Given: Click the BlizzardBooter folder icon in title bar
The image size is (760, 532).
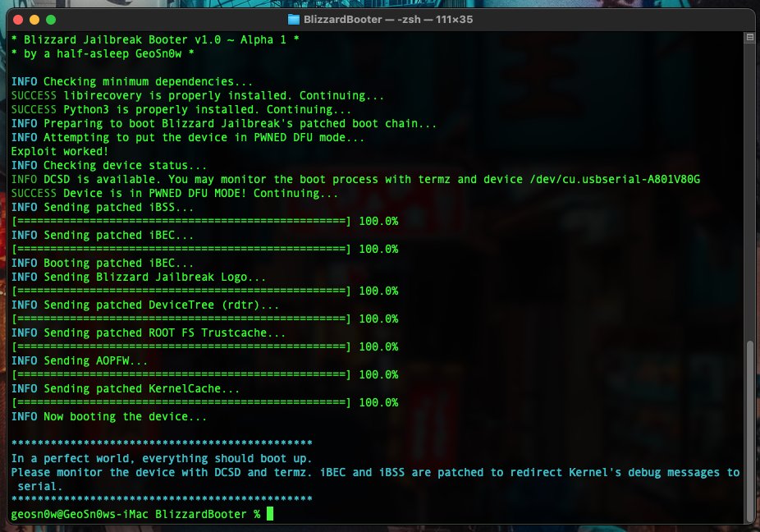Looking at the screenshot, I should pyautogui.click(x=293, y=20).
